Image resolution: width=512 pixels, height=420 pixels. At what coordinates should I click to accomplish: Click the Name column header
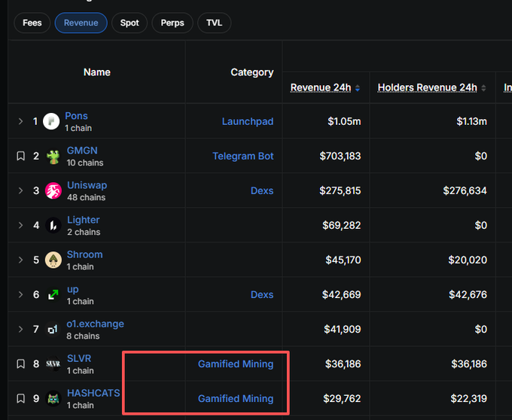point(96,72)
